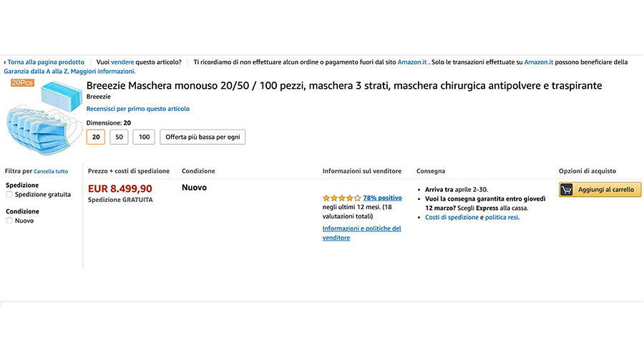Go back via Torna alla pagina prodotto
Viewport: 644px width, 361px height.
click(46, 62)
